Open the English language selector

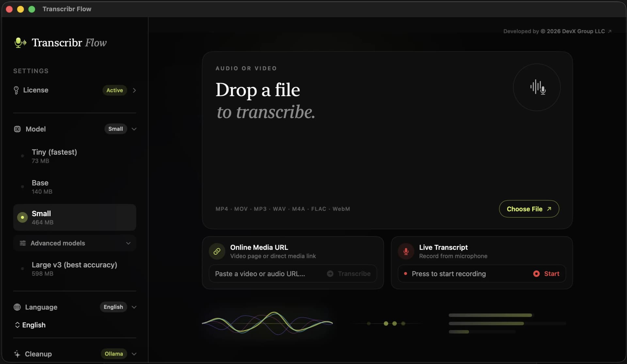(x=30, y=325)
